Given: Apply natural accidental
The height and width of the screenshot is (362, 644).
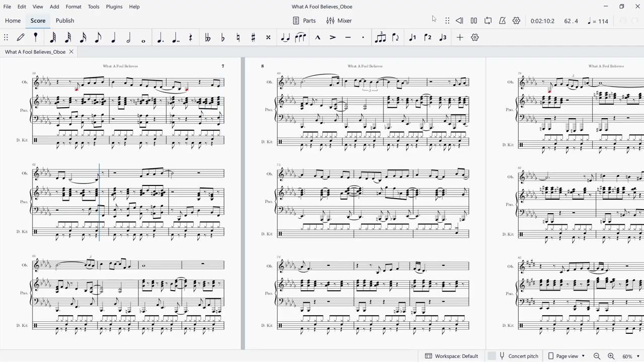Looking at the screenshot, I should pos(238,37).
